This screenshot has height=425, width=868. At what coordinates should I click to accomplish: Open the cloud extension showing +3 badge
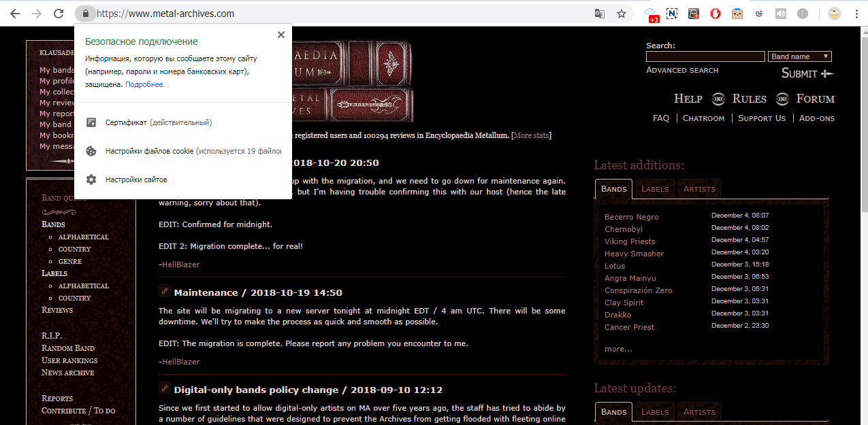(x=651, y=14)
